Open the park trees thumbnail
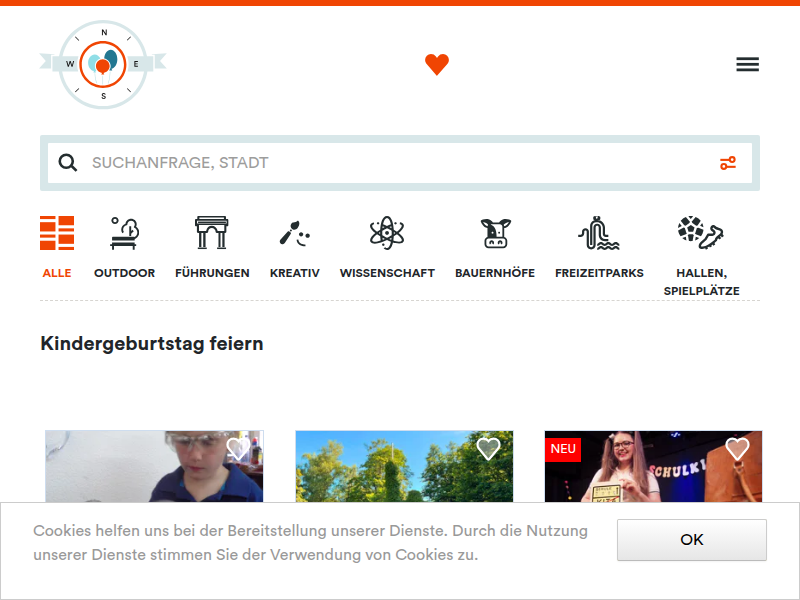Screen dimensions: 800x600 coord(404,466)
